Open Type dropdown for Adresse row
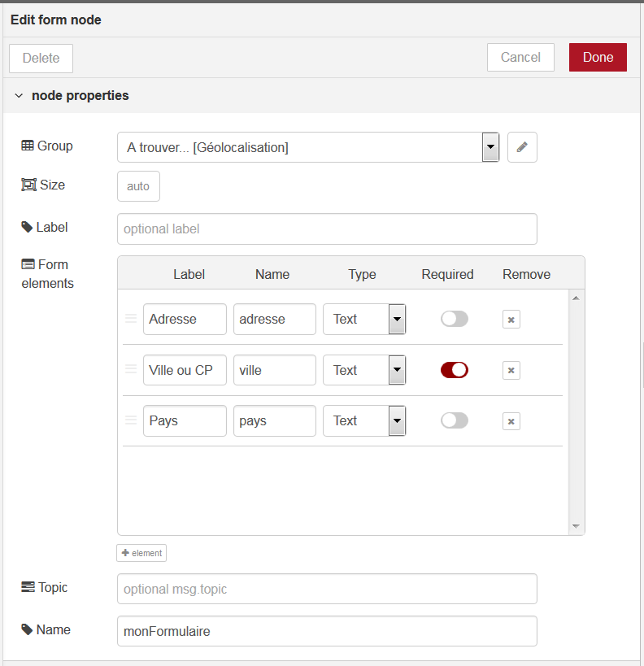This screenshot has width=644, height=666. [364, 319]
